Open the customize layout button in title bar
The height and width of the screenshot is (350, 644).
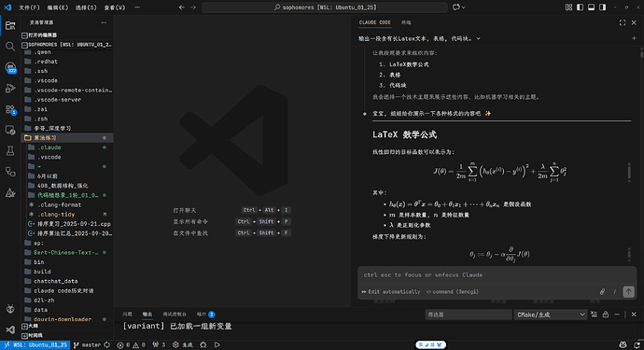(568, 7)
